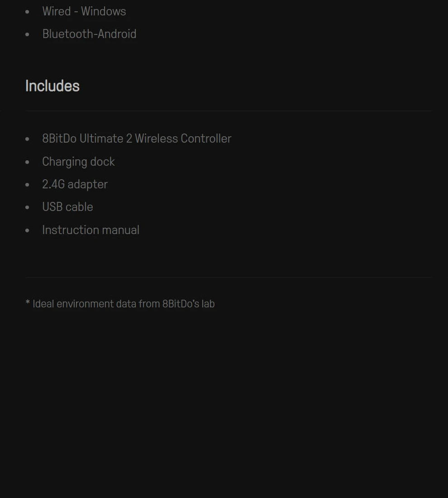448x498 pixels.
Task: Click the "Charging dock" list entry
Action: coord(78,162)
